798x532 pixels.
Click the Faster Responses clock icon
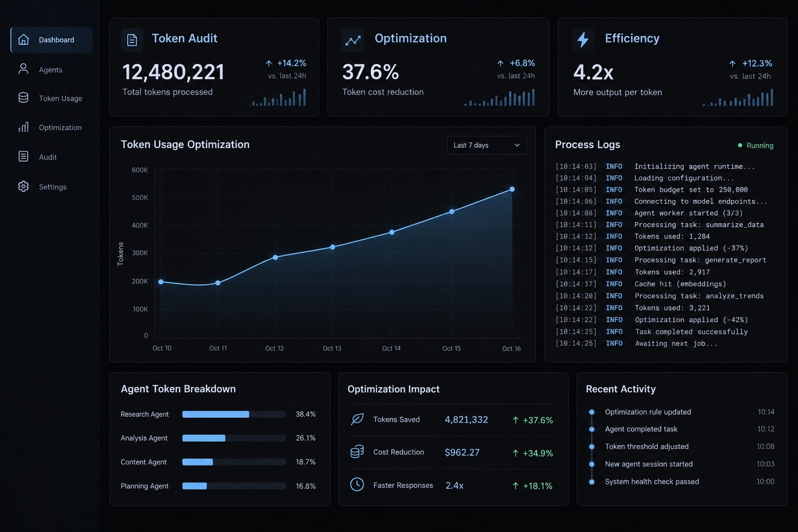357,484
